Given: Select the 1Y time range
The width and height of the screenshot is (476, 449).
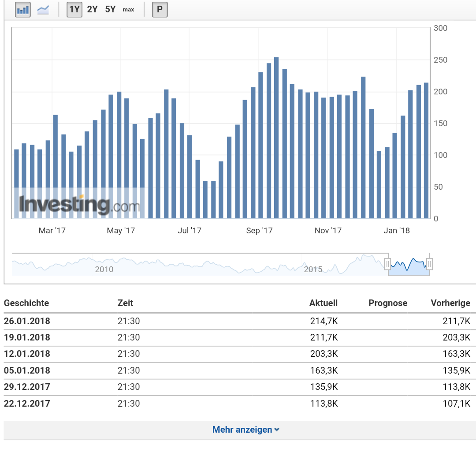Looking at the screenshot, I should [x=74, y=9].
